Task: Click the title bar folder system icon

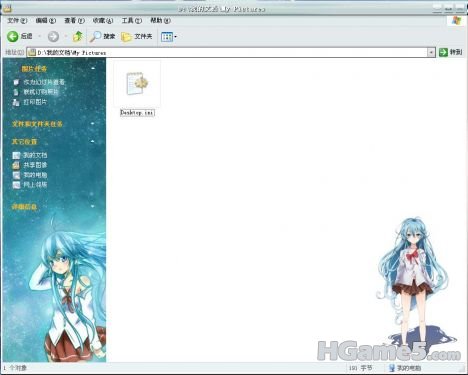Action: click(x=7, y=8)
